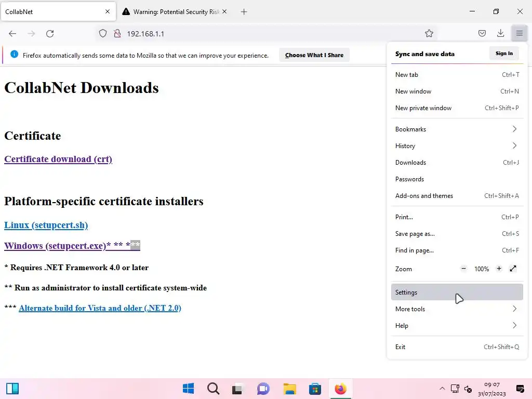Enter full screen via zoom arrows icon
This screenshot has height=399, width=532.
click(x=513, y=269)
